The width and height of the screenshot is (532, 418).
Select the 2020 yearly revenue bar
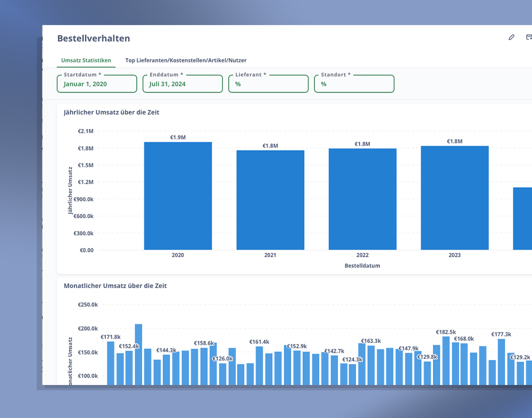pos(178,196)
